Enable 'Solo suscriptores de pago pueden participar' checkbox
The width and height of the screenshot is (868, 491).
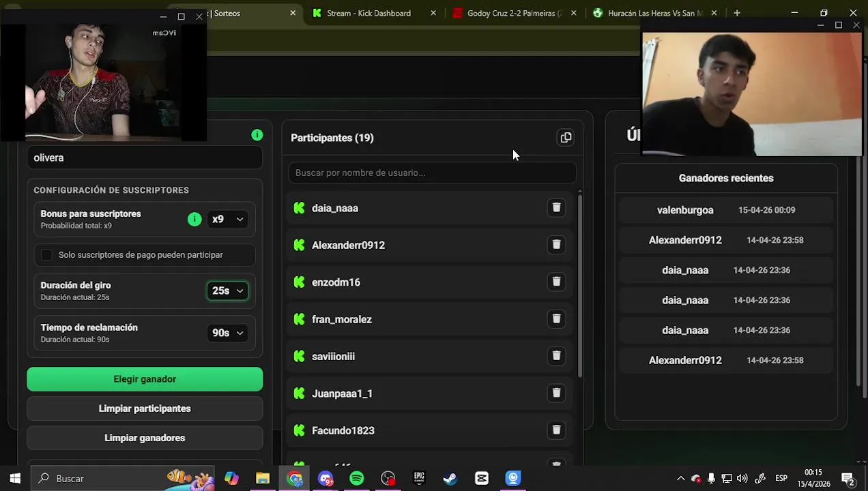click(x=46, y=255)
